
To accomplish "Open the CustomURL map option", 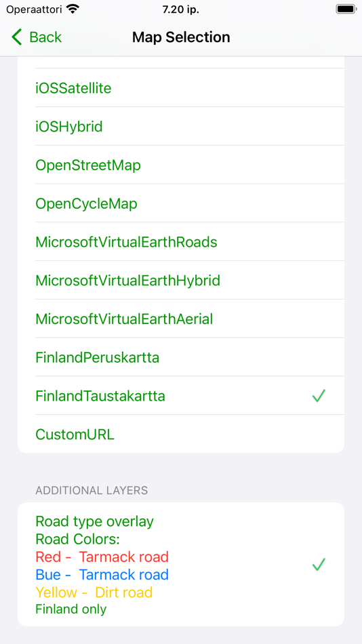I will pos(181,434).
